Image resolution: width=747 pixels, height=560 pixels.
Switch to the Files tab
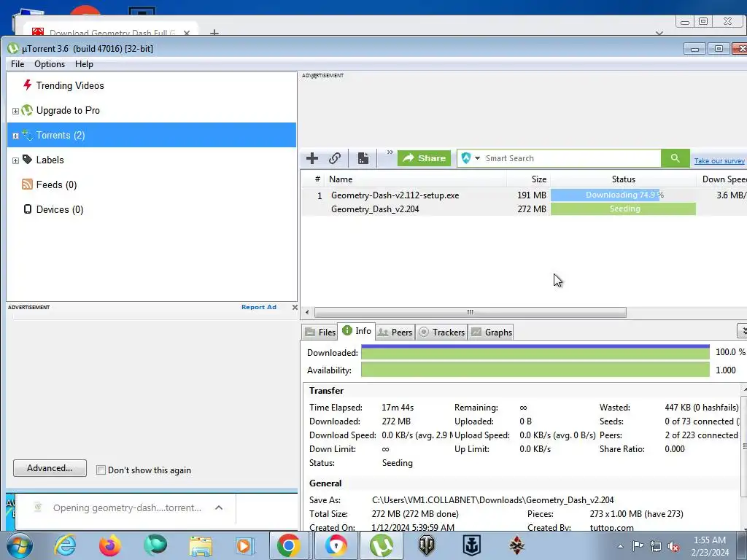[x=320, y=332]
